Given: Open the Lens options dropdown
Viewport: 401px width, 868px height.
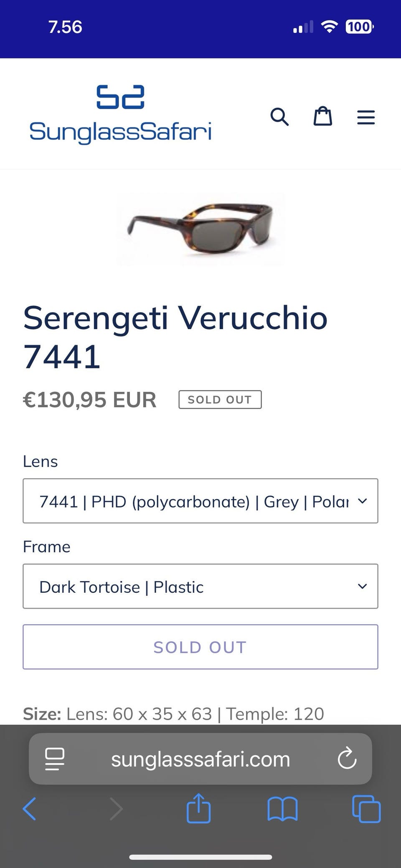Looking at the screenshot, I should (x=200, y=501).
